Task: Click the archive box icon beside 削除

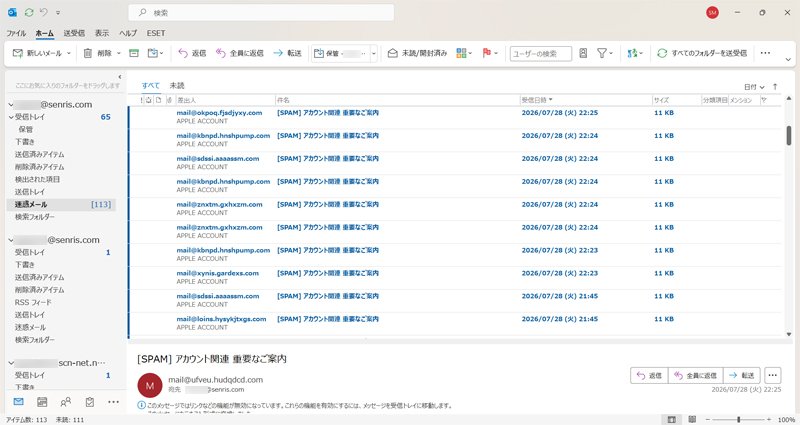Action: pos(134,53)
